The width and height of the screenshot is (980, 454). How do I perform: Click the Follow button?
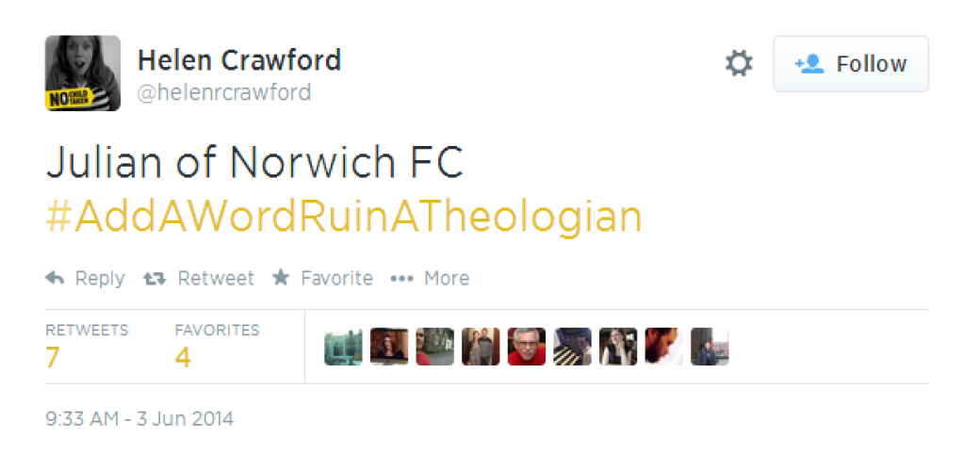851,64
